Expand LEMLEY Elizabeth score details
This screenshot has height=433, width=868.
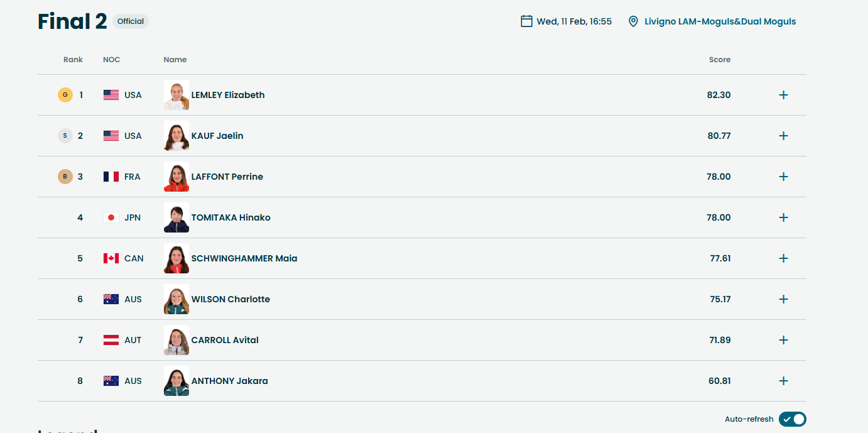[x=783, y=95]
